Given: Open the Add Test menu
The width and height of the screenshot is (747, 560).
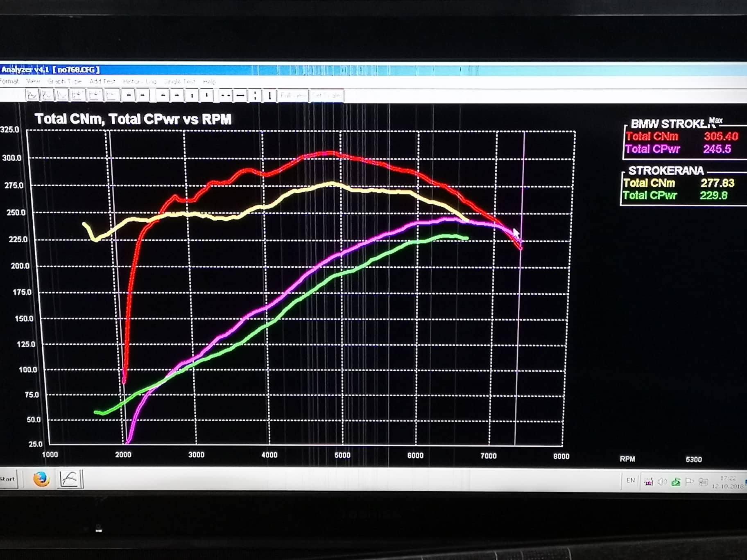Looking at the screenshot, I should pyautogui.click(x=102, y=81).
